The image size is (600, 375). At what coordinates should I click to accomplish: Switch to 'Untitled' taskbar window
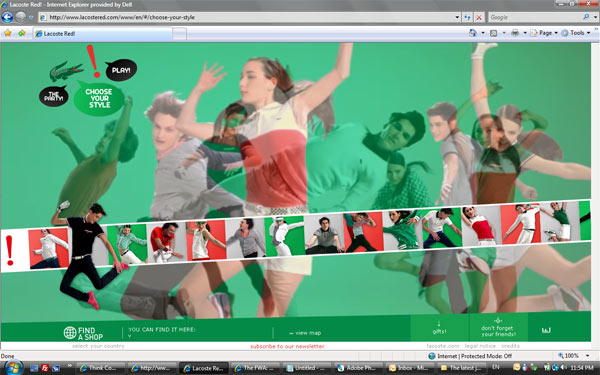click(x=307, y=368)
